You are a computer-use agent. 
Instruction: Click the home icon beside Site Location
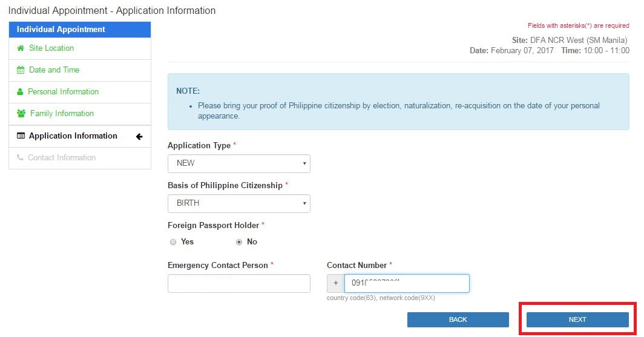point(21,48)
